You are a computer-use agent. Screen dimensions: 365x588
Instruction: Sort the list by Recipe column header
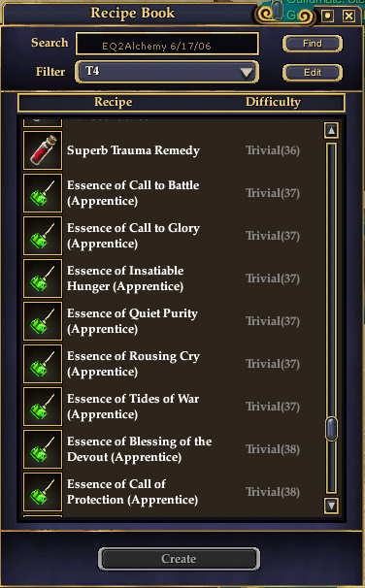113,102
